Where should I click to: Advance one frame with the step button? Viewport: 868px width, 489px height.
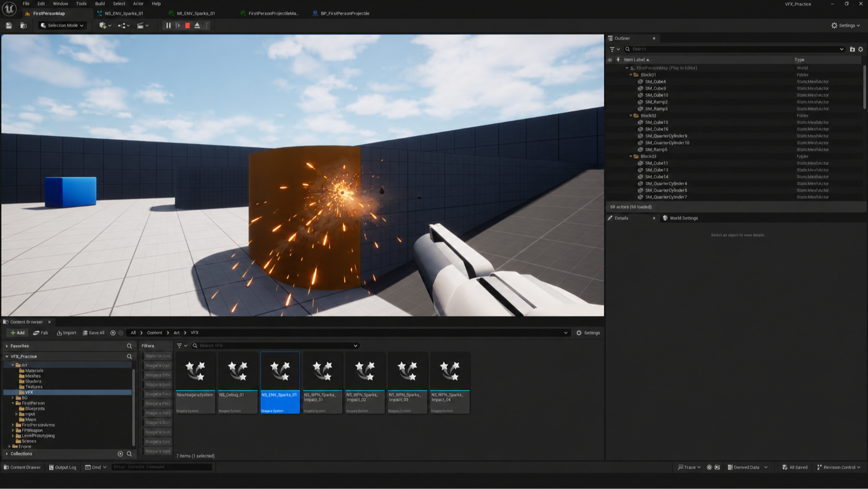[178, 25]
